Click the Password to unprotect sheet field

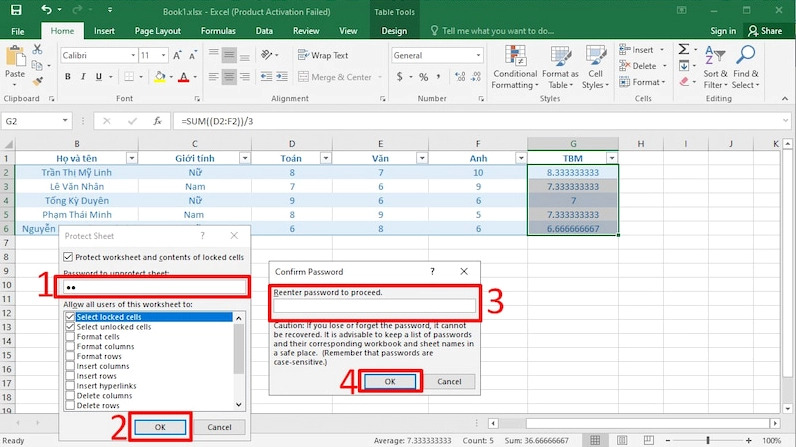click(x=154, y=287)
